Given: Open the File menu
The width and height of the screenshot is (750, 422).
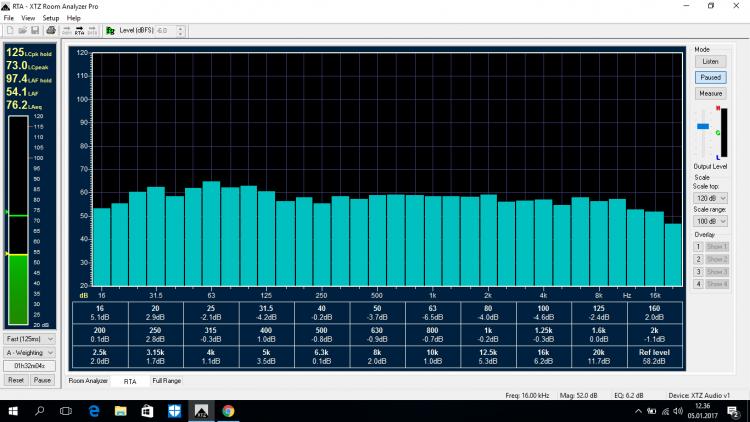Looking at the screenshot, I should 9,18.
